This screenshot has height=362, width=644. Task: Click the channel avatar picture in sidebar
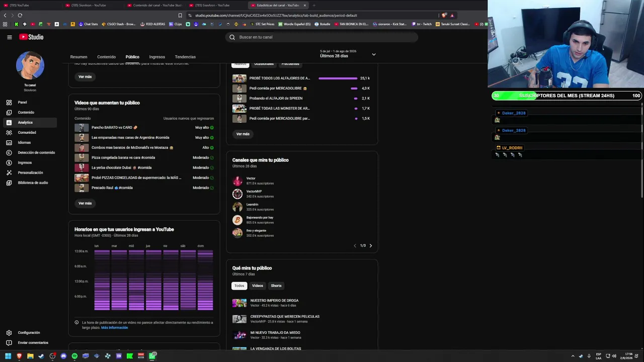[30, 65]
